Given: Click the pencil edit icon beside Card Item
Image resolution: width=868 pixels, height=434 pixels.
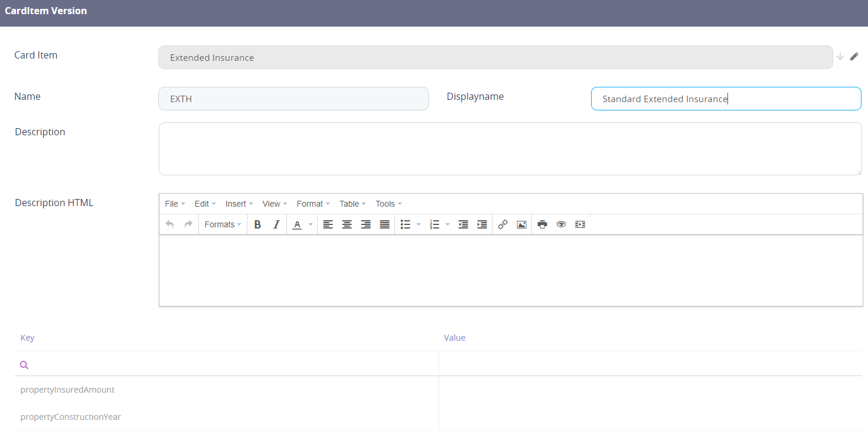Looking at the screenshot, I should point(854,57).
